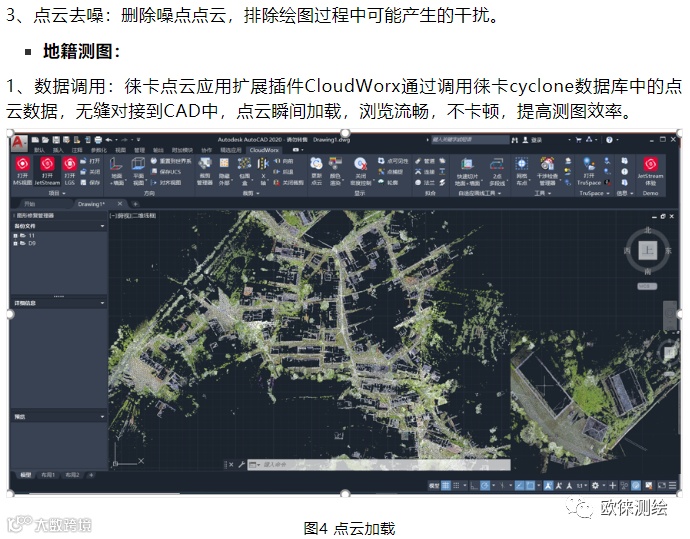Screen dimensions: 690x539
Task: Collapse the backup files section arrow
Action: click(102, 226)
